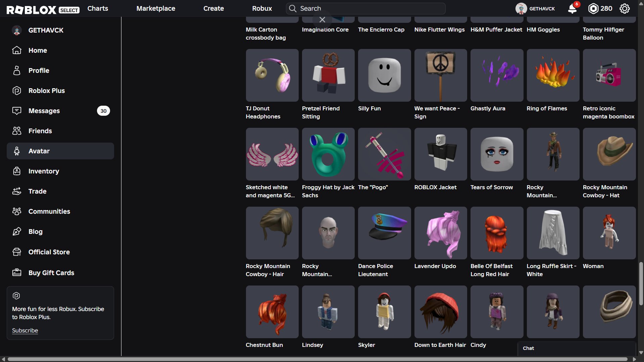The width and height of the screenshot is (644, 362).
Task: Click the GETHAVCK avatar in top bar
Action: (521, 8)
